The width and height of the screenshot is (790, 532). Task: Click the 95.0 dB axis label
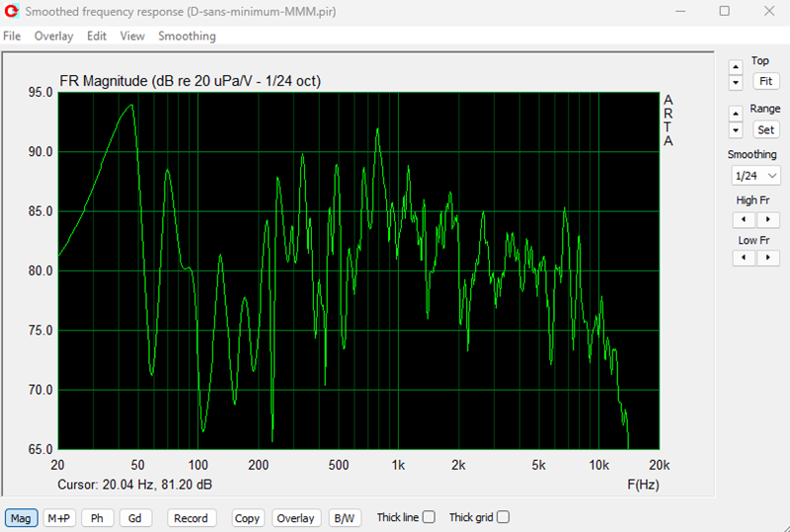(x=40, y=93)
